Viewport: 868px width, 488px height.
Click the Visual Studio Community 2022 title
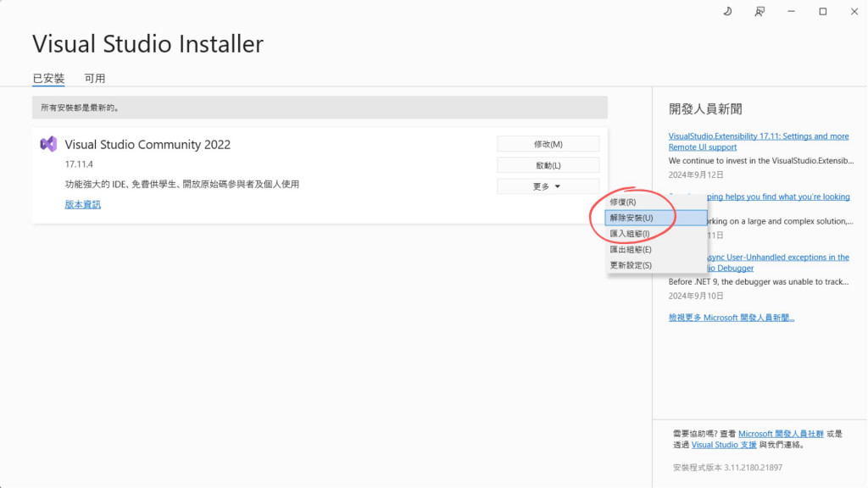point(147,144)
